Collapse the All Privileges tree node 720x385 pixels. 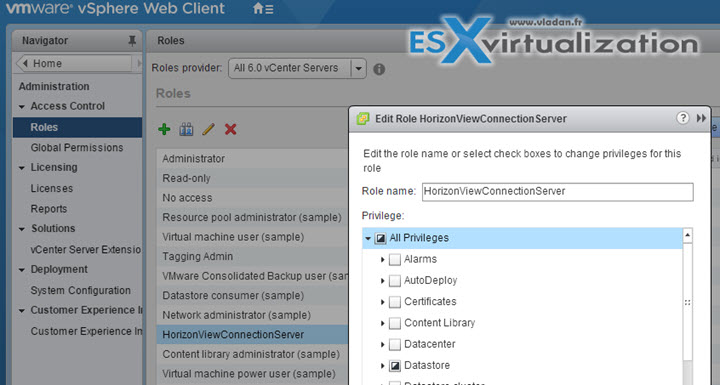point(368,238)
